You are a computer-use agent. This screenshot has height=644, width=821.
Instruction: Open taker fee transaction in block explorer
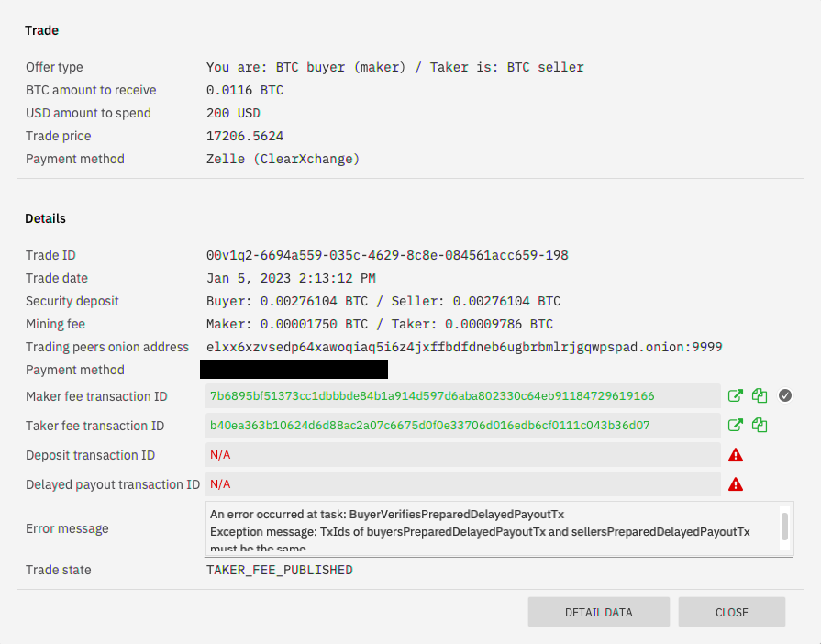(x=735, y=425)
